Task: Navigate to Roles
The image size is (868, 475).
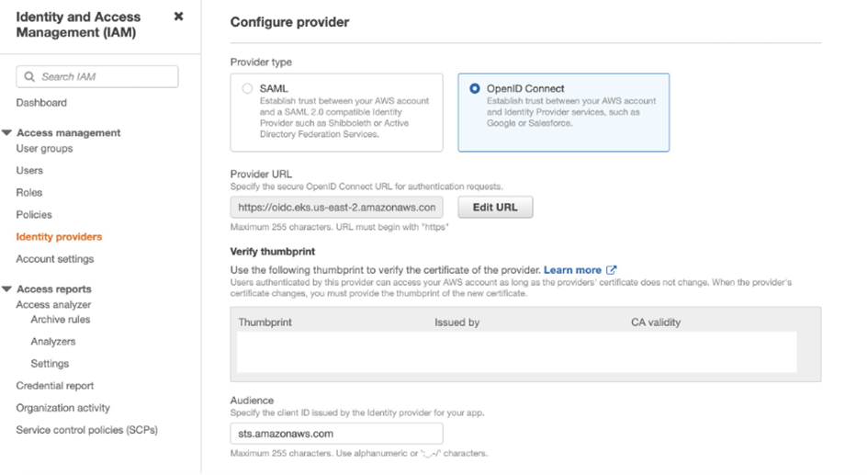Action: coord(29,193)
